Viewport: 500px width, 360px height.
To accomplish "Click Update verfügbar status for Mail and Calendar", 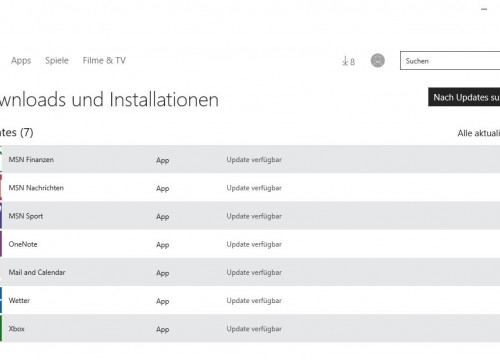I will coord(254,272).
